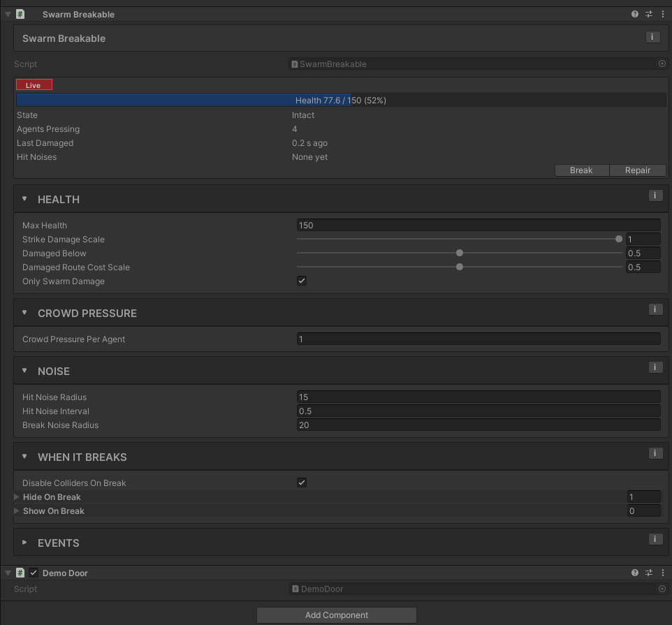Click the State value 'Intact'

pos(303,115)
